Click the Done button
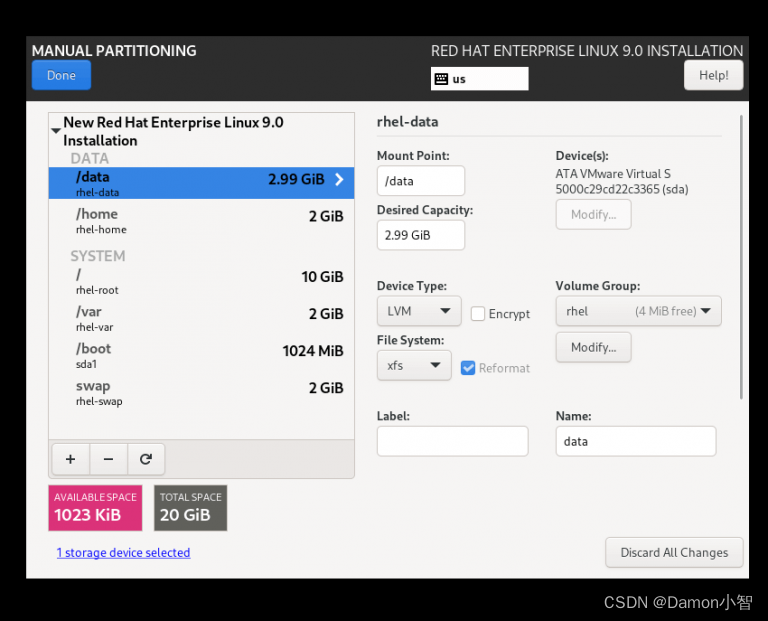Viewport: 768px width, 621px height. click(61, 75)
